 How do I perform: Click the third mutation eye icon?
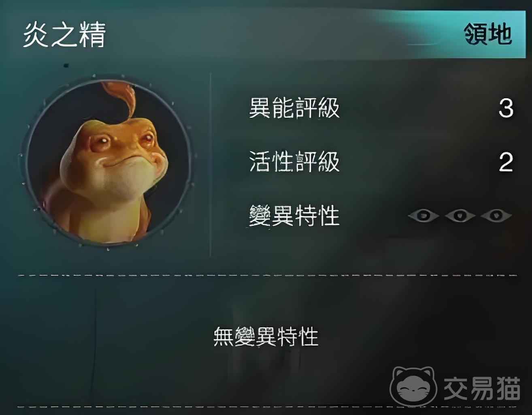pos(496,215)
